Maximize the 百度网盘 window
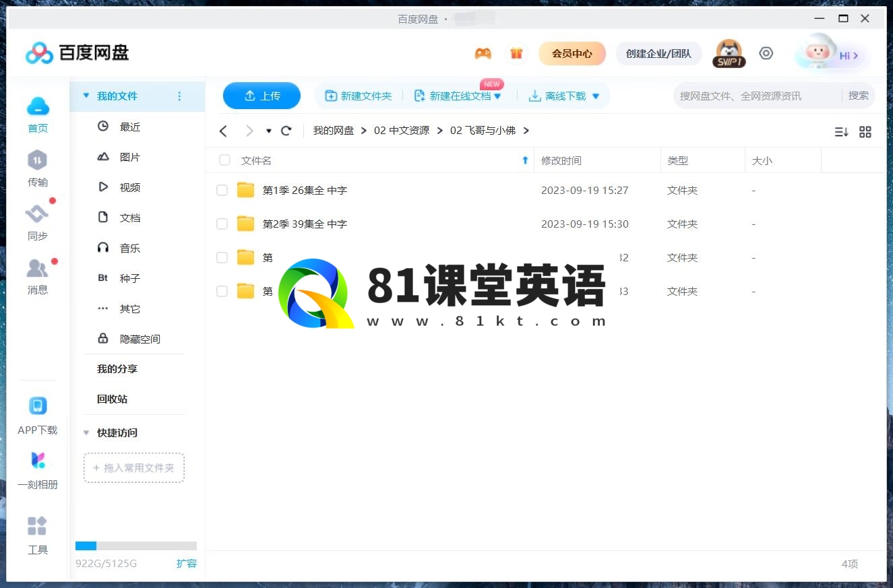893x588 pixels. point(843,19)
